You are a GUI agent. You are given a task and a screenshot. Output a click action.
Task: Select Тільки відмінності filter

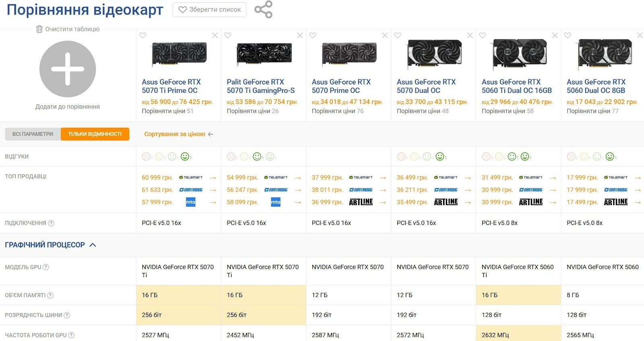(x=95, y=134)
